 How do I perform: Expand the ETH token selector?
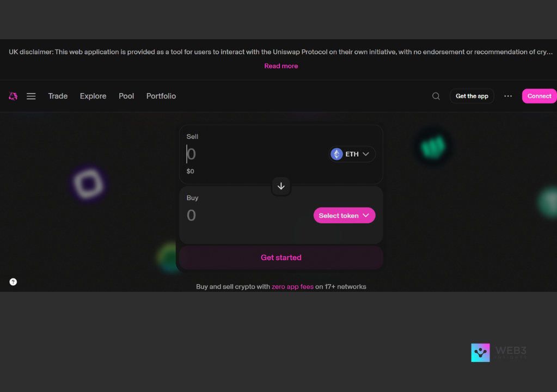[x=352, y=154]
